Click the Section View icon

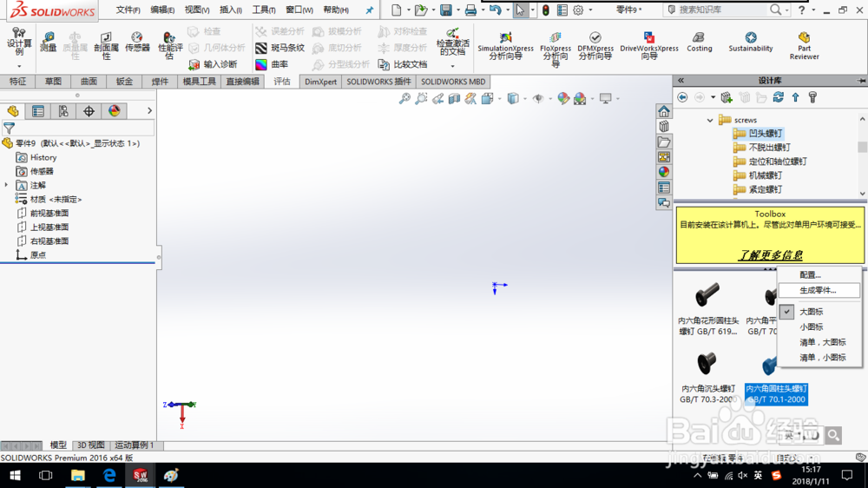pos(455,99)
